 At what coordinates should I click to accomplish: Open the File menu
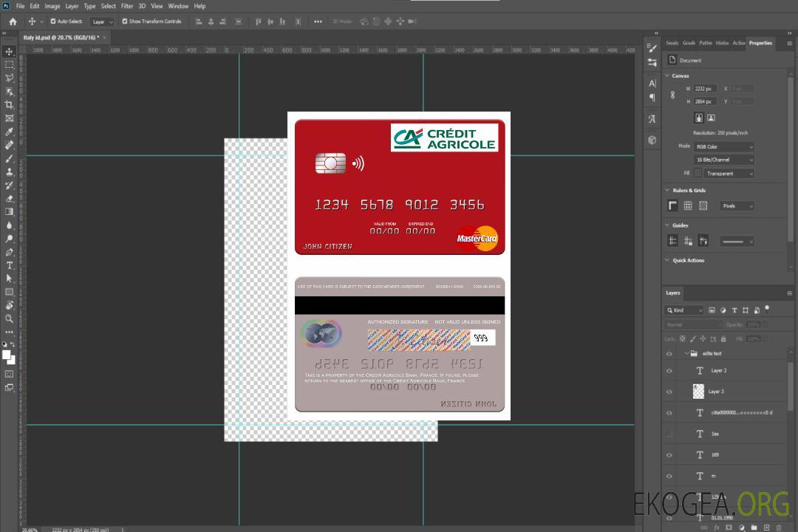click(x=21, y=6)
